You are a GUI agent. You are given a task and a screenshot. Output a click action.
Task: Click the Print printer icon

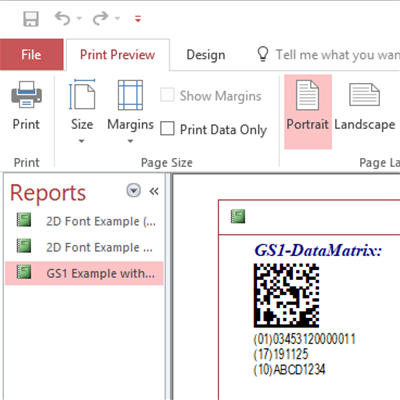tap(26, 94)
